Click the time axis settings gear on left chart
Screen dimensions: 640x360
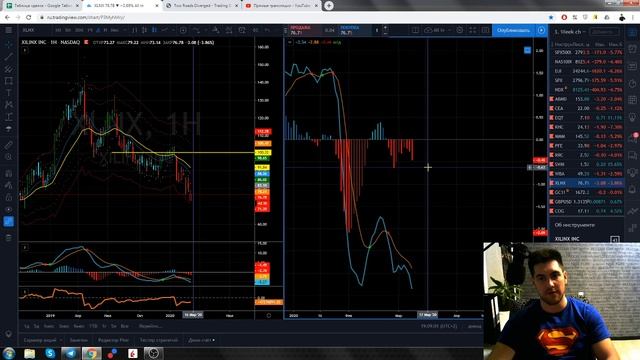point(269,315)
